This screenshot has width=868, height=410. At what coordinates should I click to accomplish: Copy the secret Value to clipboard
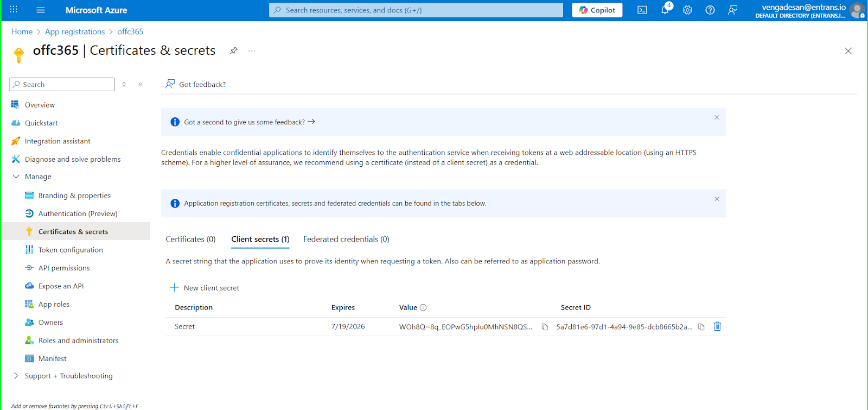(545, 327)
